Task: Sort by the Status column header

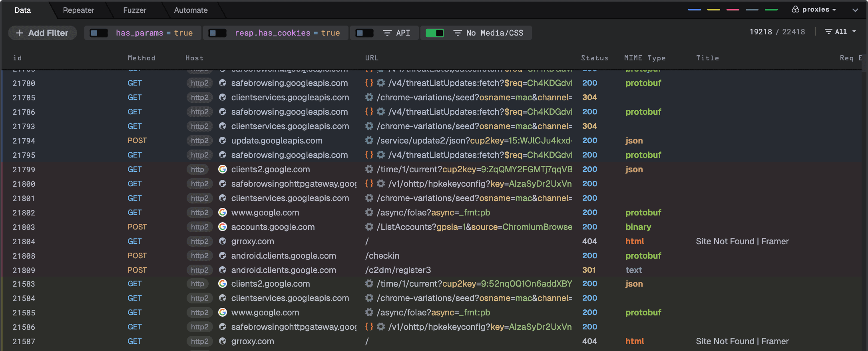Action: point(594,58)
